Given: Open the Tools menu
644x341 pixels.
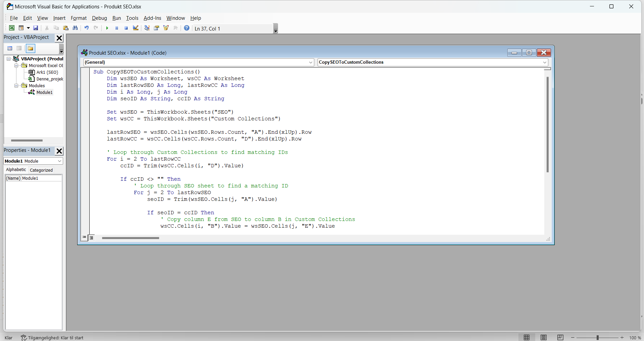Looking at the screenshot, I should click(132, 18).
